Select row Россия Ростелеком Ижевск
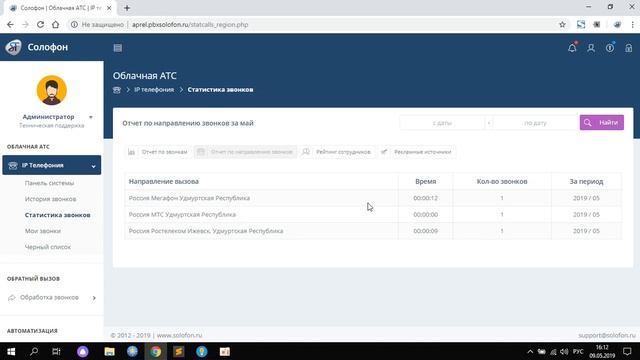The width and height of the screenshot is (640, 360). [x=373, y=231]
